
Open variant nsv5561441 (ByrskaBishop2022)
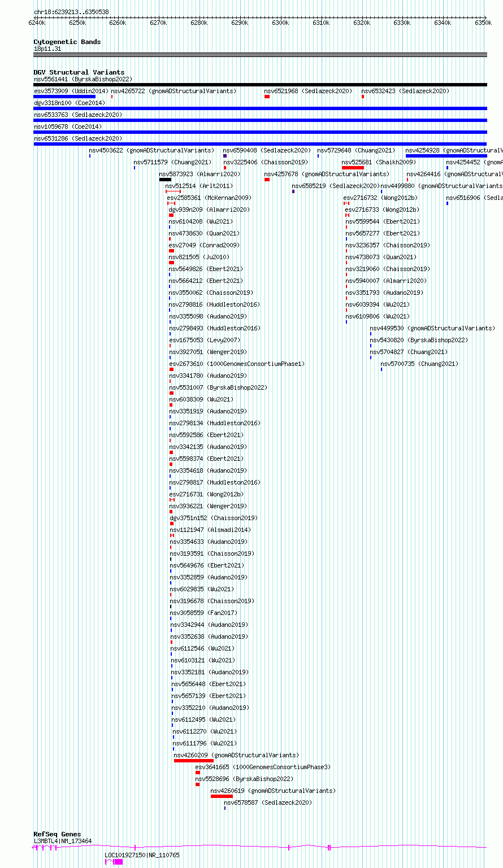[x=83, y=79]
